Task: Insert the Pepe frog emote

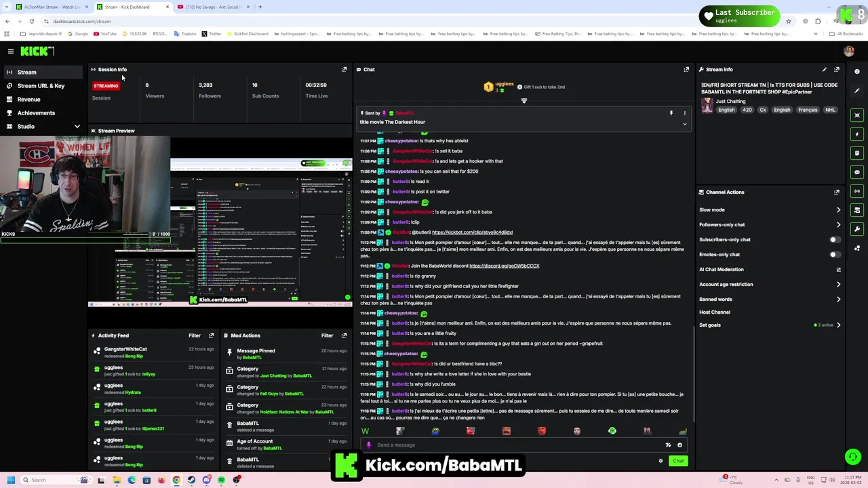Action: tap(435, 431)
